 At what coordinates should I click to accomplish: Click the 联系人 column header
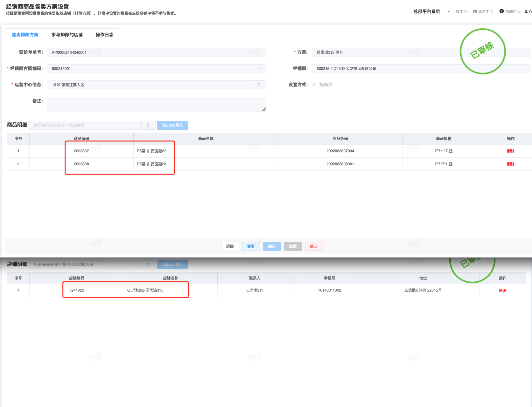coord(255,278)
